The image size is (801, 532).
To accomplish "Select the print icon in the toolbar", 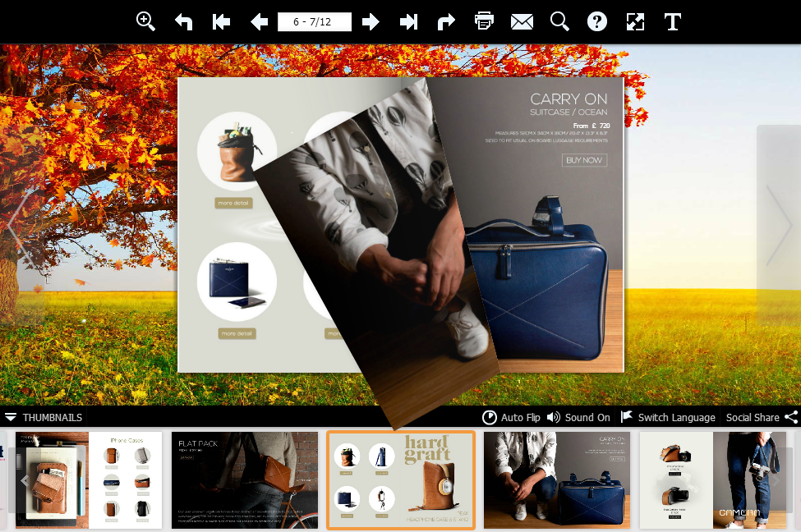I will click(x=484, y=21).
